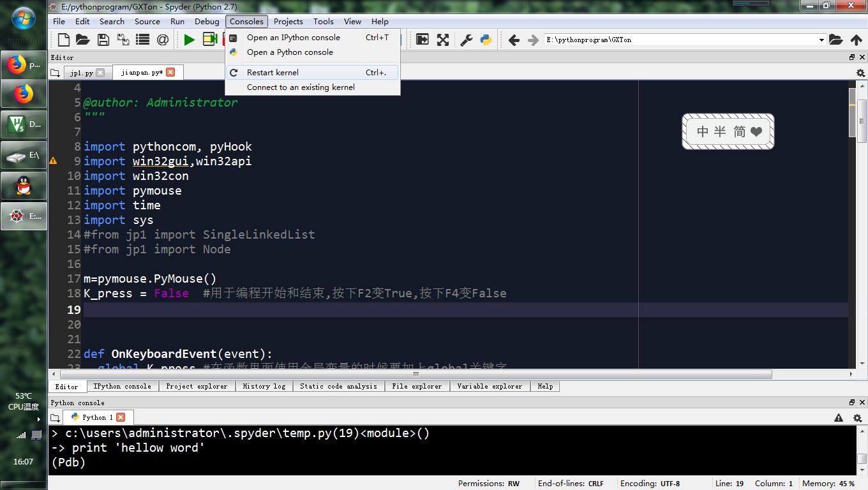Viewport: 868px width, 490px height.
Task: Toggle fullscreen mode with arrows icon
Action: (x=443, y=40)
